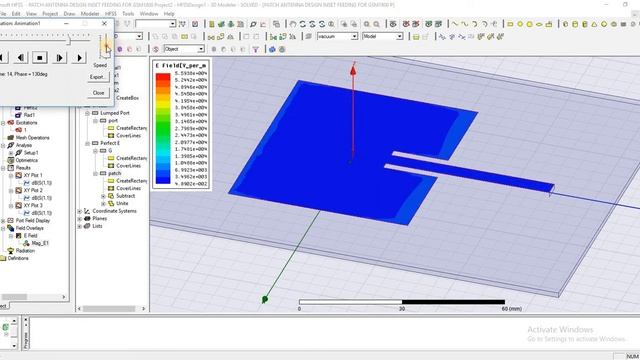Click the draw circle toolbar icon
This screenshot has width=640, height=360.
click(x=520, y=24)
